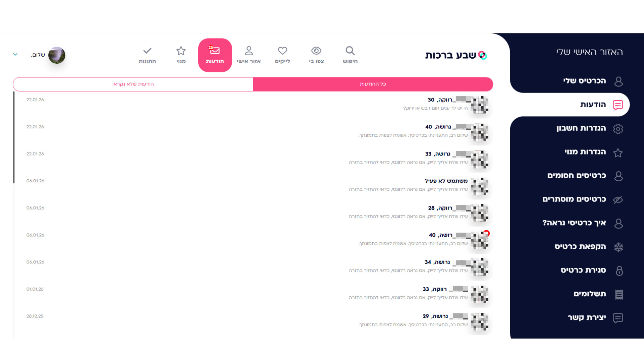Open message from גרושה, 33
This screenshot has width=644, height=362.
(253, 159)
